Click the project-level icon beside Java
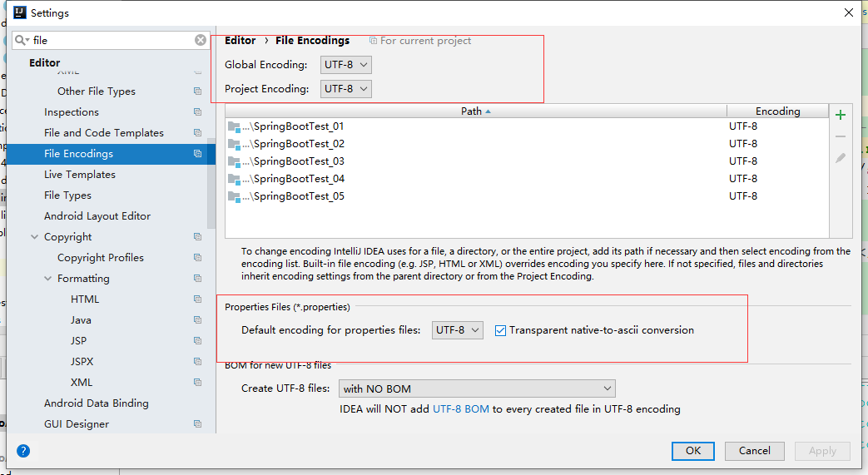 point(197,320)
